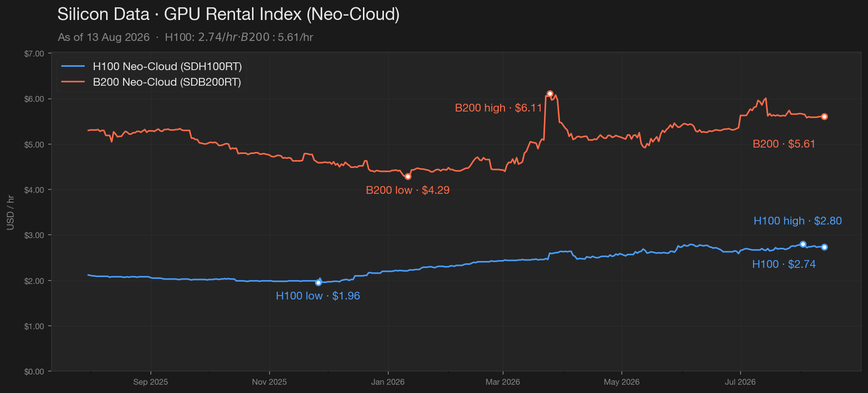Viewport: 868px width, 393px height.
Task: Click the chart title 'Silicon Data · GPU Rental Index'
Action: 228,14
